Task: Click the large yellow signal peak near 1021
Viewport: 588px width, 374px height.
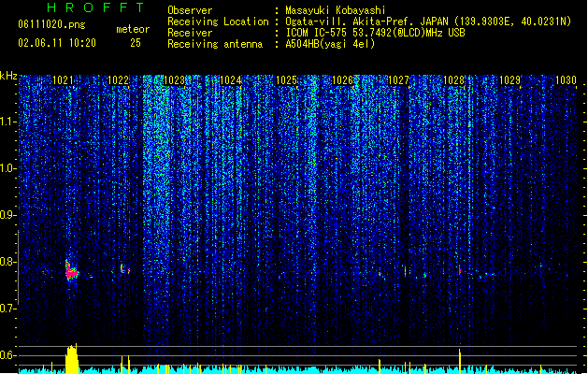Action: (72, 359)
